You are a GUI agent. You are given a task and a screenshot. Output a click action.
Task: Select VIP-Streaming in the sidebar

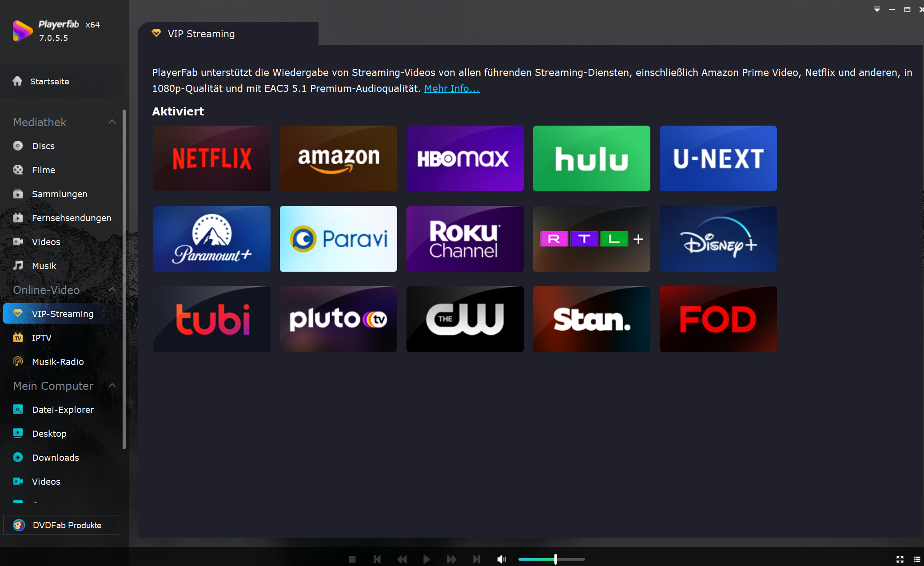tap(62, 314)
